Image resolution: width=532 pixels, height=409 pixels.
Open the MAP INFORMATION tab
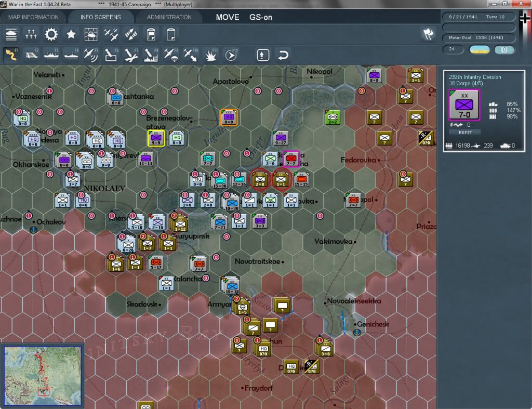tap(33, 17)
